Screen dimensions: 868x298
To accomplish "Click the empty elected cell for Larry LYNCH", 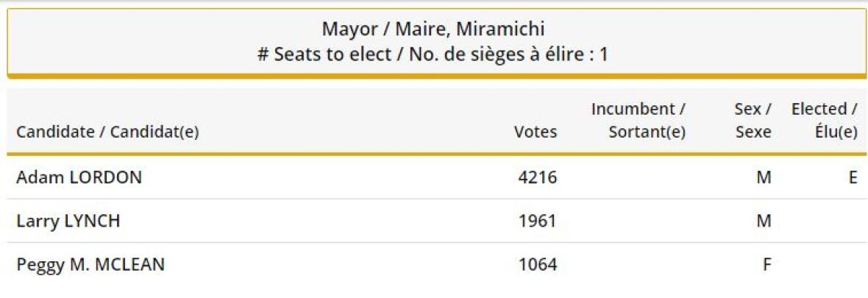I will (x=824, y=221).
